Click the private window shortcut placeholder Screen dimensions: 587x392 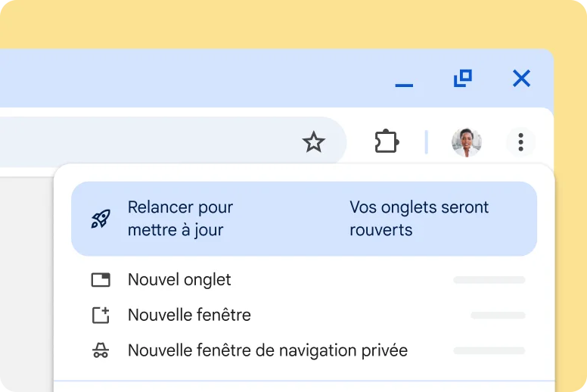pos(489,350)
